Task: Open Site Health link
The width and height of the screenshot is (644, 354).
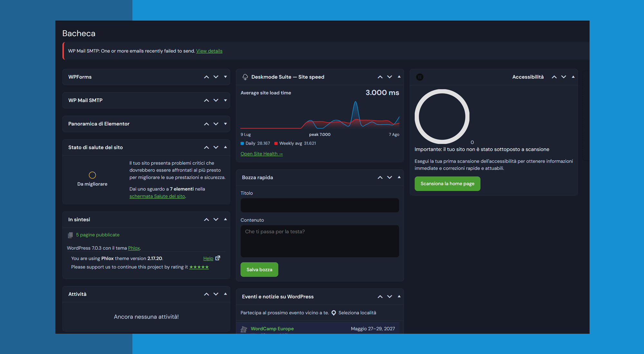Action: [261, 154]
